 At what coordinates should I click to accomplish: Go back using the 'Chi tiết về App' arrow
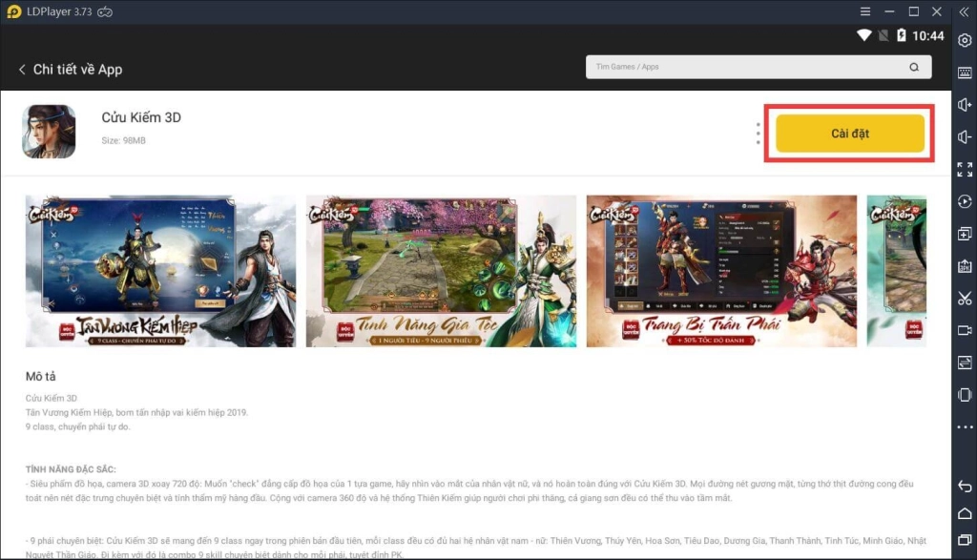(x=22, y=70)
